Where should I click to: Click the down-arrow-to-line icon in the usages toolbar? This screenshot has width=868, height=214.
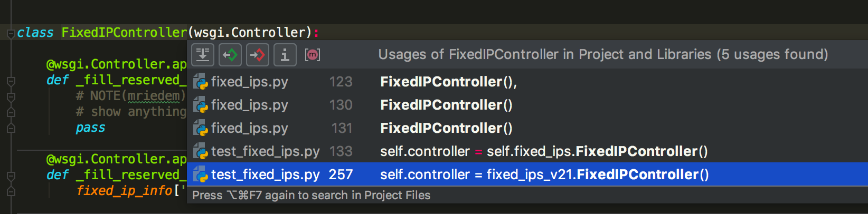click(x=203, y=55)
